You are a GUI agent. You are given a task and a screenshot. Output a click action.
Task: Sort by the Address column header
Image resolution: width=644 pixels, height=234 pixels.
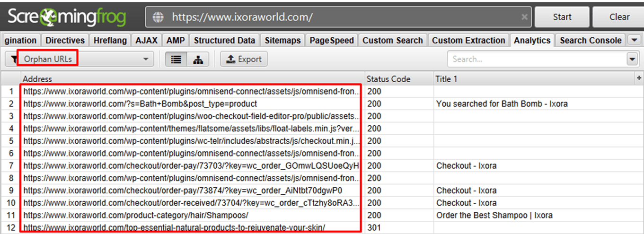click(x=193, y=79)
